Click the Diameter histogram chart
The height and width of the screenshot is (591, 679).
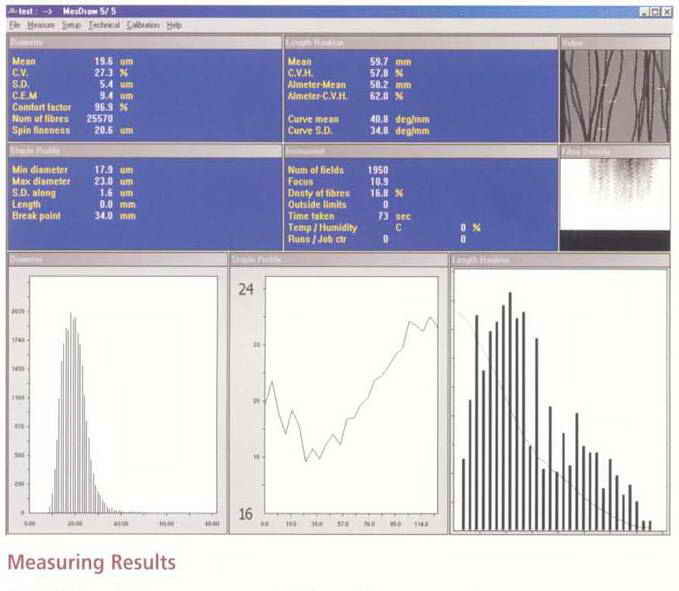click(118, 400)
